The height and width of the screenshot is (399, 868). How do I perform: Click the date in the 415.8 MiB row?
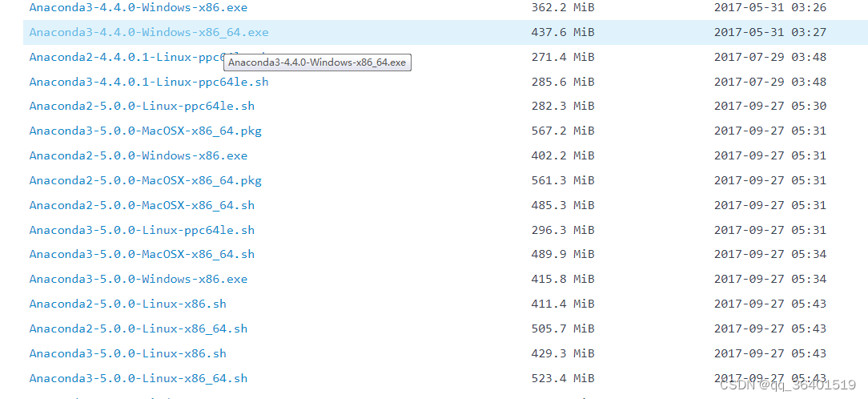coord(770,279)
